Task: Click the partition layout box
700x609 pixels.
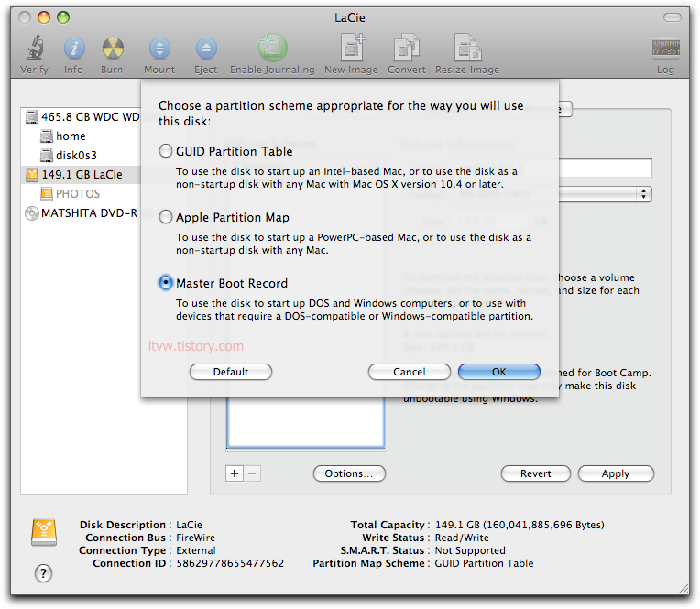Action: point(305,422)
